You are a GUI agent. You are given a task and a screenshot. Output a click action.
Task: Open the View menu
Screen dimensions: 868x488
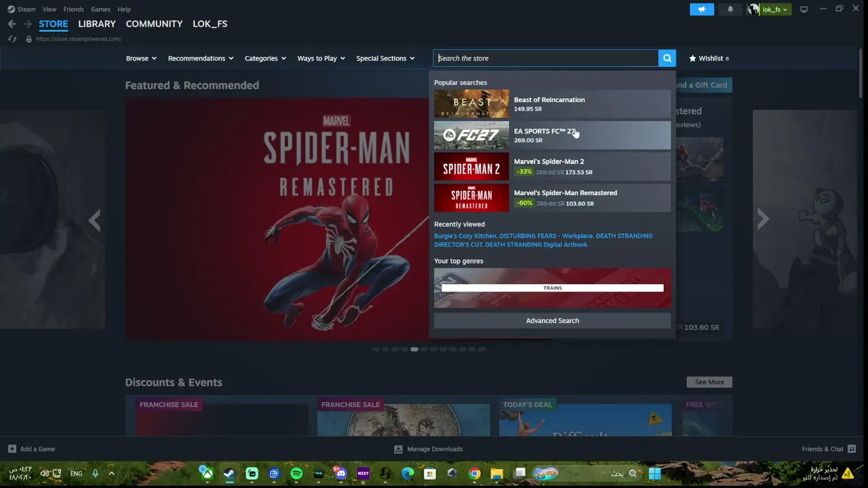[50, 9]
